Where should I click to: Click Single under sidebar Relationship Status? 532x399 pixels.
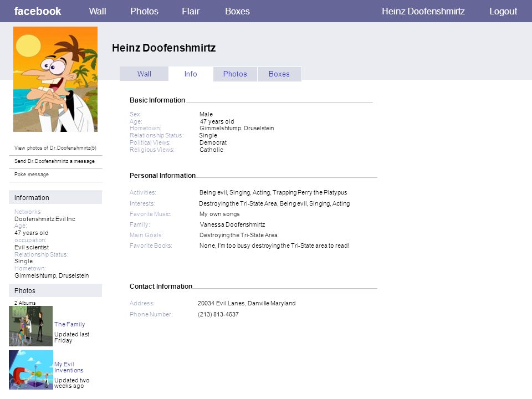(23, 261)
